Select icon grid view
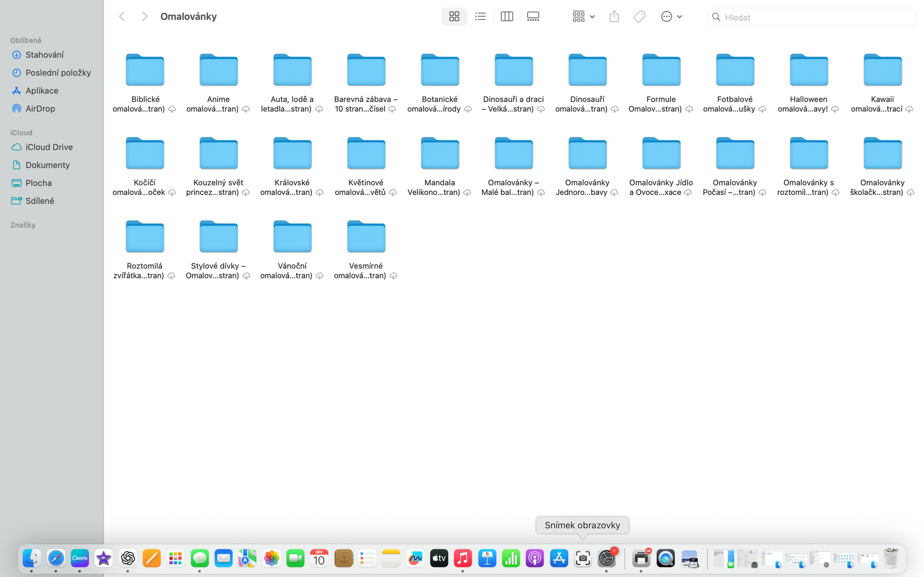The height and width of the screenshot is (577, 924). pyautogui.click(x=454, y=17)
